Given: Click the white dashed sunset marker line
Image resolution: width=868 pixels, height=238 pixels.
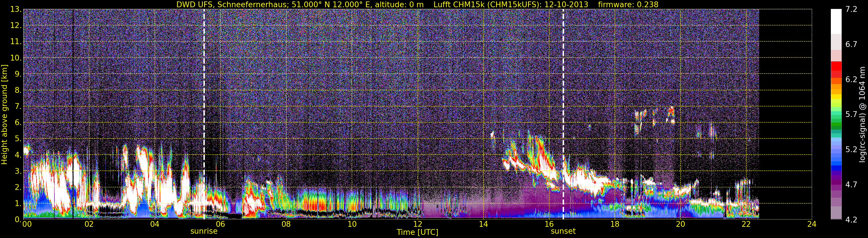Looking at the screenshot, I should tap(563, 114).
